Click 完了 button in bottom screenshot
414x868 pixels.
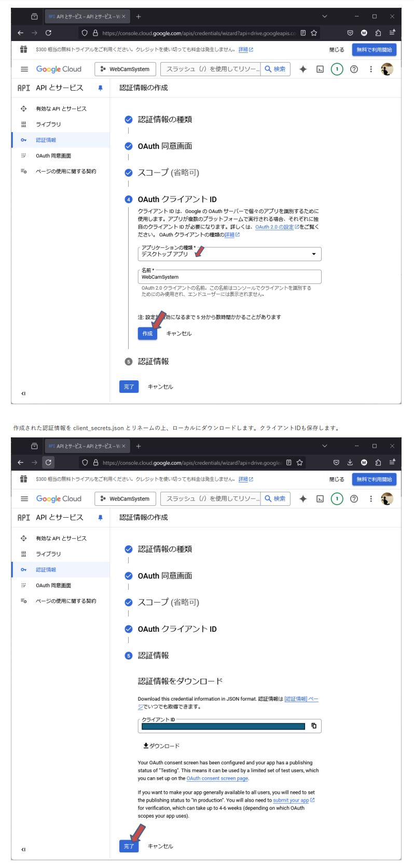coord(129,846)
